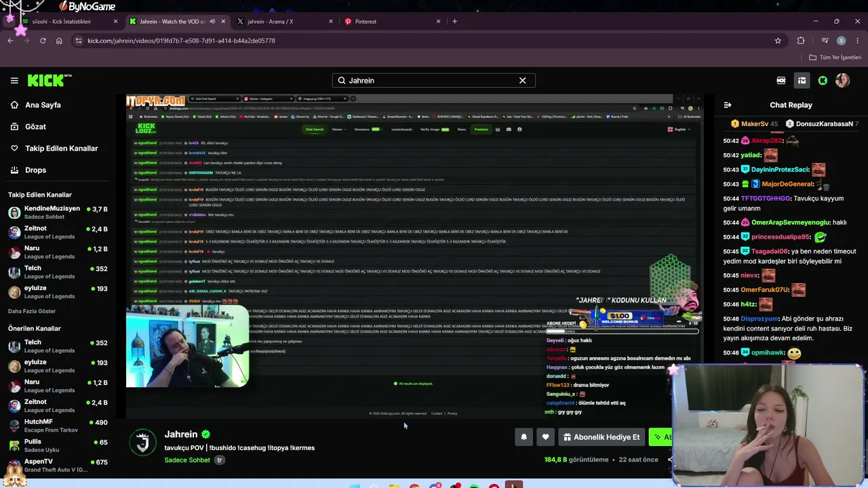Image resolution: width=868 pixels, height=488 pixels.
Task: Open the browser home page
Action: pos(59,41)
